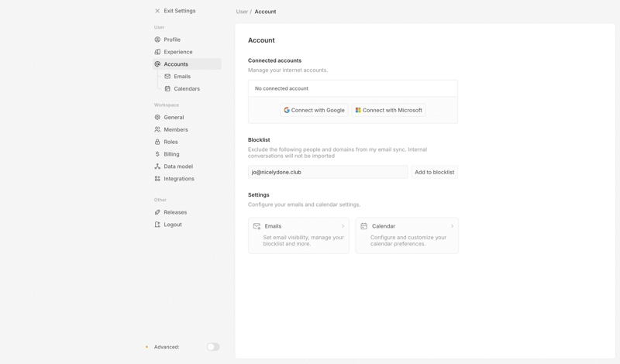The height and width of the screenshot is (364, 620).
Task: Click the Experience icon in sidebar
Action: [x=157, y=52]
